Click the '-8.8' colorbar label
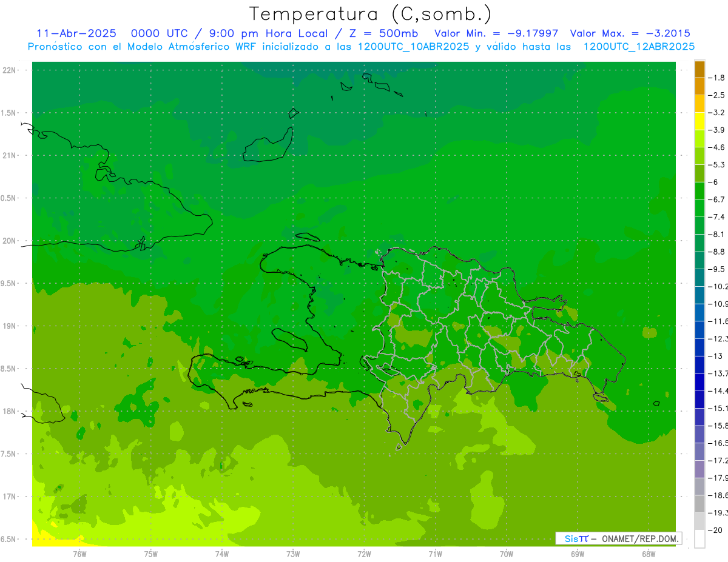Image resolution: width=728 pixels, height=562 pixels. point(718,252)
